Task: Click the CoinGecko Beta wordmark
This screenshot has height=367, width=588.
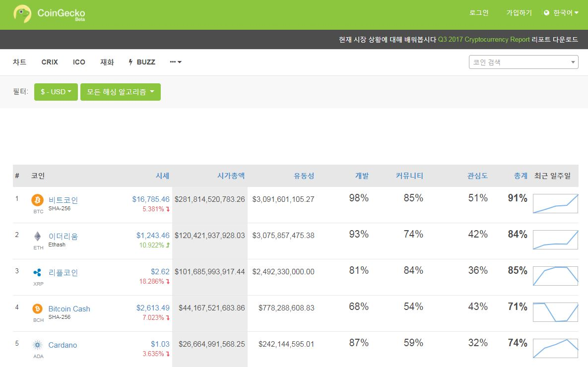Action: coord(61,14)
